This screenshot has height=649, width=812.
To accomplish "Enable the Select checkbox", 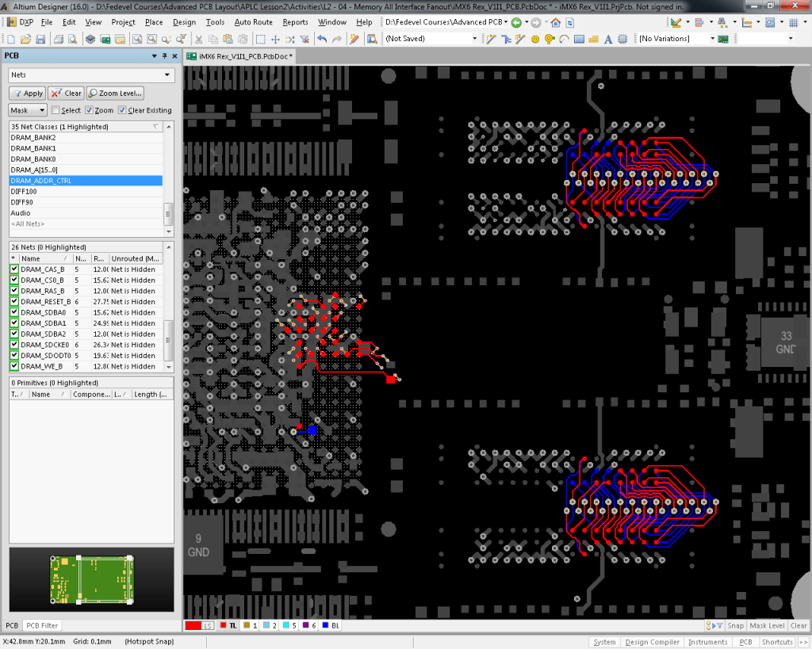I will point(56,110).
